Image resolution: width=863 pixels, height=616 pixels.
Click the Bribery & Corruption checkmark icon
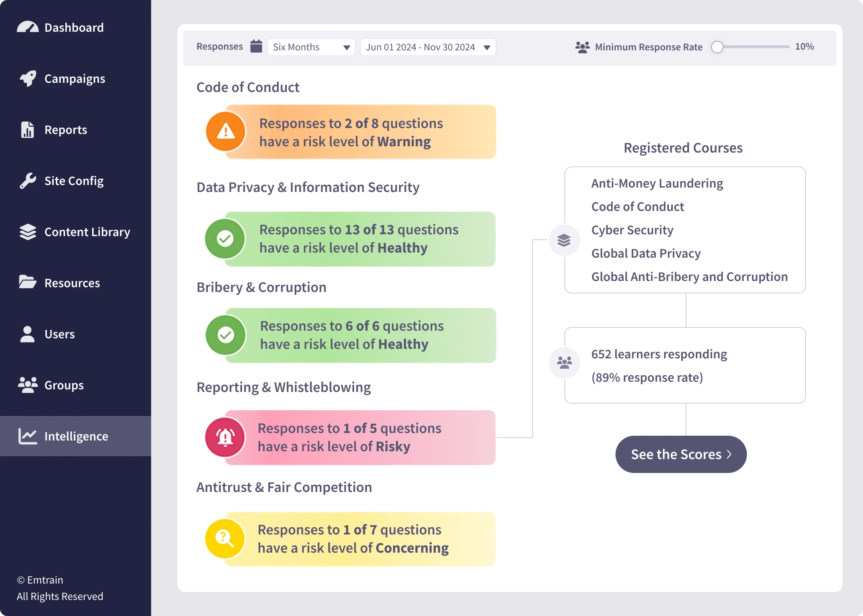click(226, 335)
